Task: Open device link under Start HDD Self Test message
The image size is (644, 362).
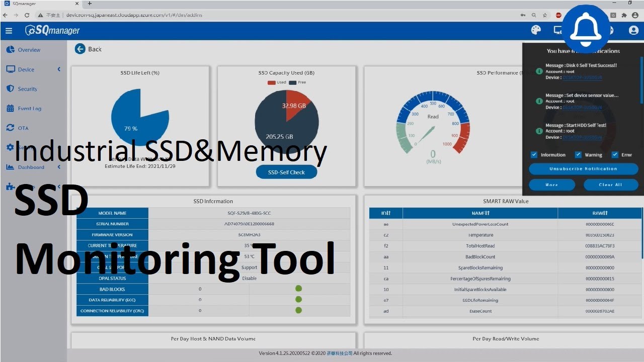Action: pos(582,137)
